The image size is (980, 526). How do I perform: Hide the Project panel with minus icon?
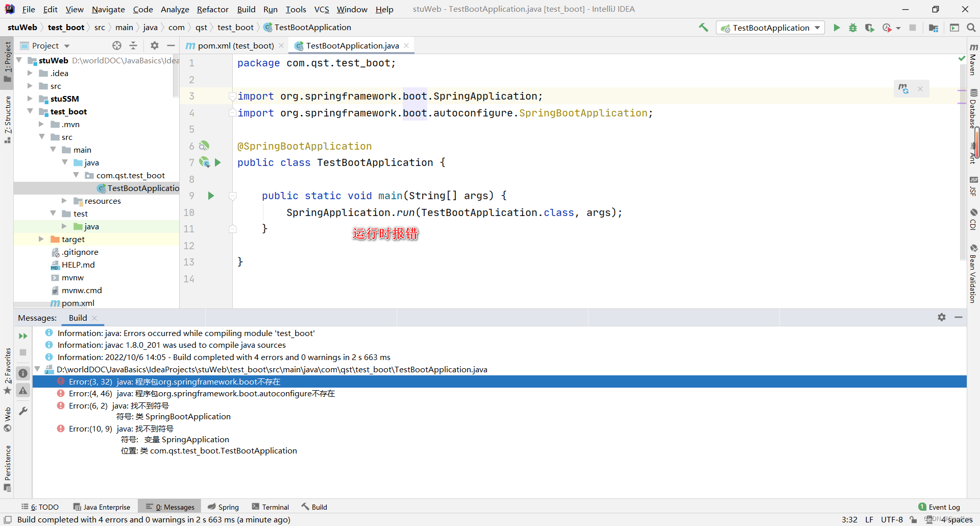click(171, 45)
